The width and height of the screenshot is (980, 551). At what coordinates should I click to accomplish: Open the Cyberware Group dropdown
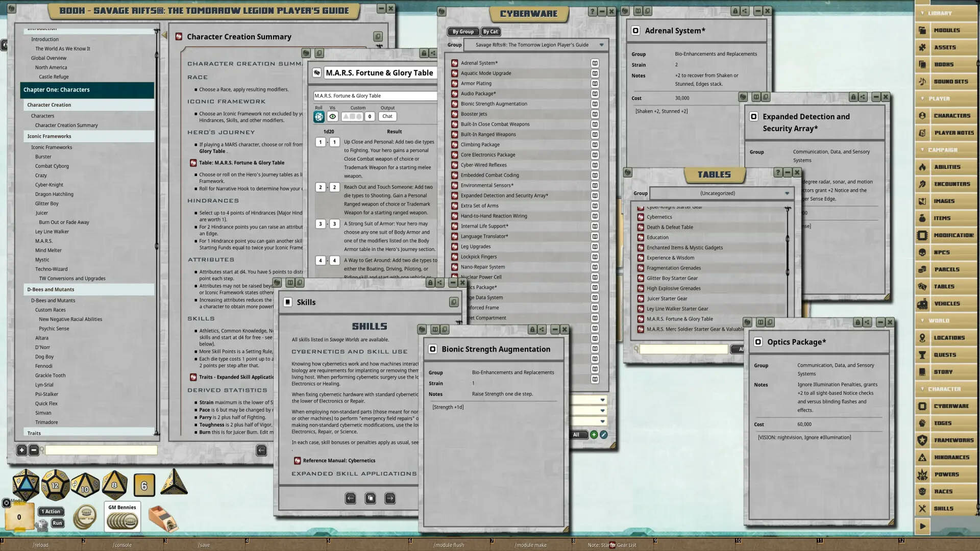coord(602,45)
